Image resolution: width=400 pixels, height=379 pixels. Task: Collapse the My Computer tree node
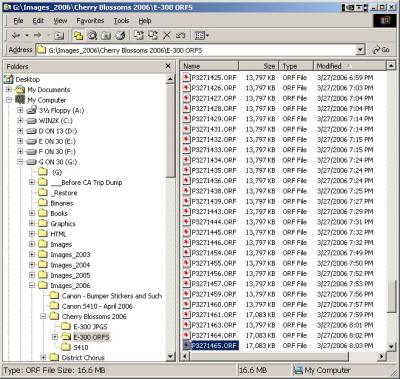coord(9,100)
